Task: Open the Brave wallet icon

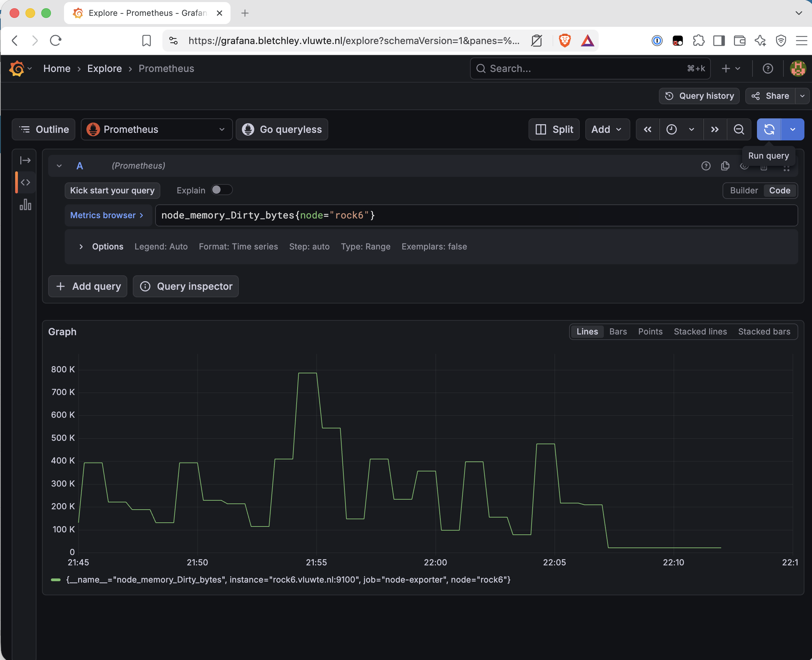Action: 739,40
